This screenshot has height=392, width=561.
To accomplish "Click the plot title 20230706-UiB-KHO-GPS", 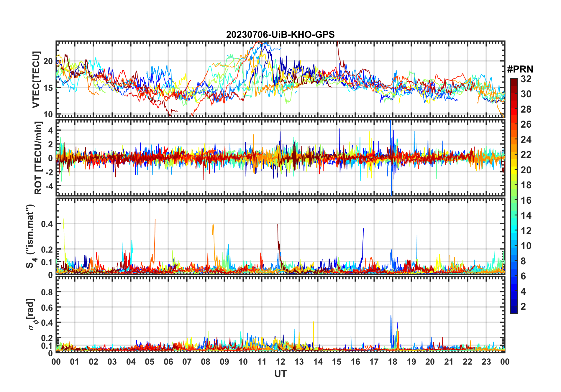I will pos(280,35).
